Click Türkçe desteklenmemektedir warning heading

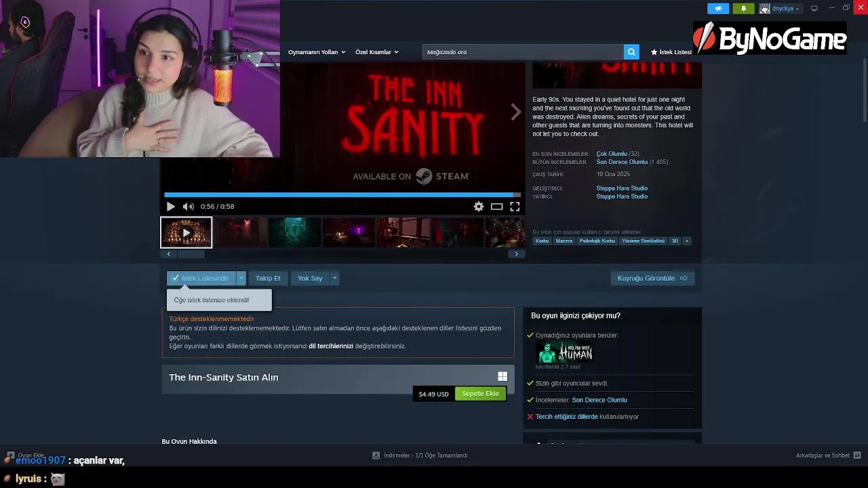[212, 319]
